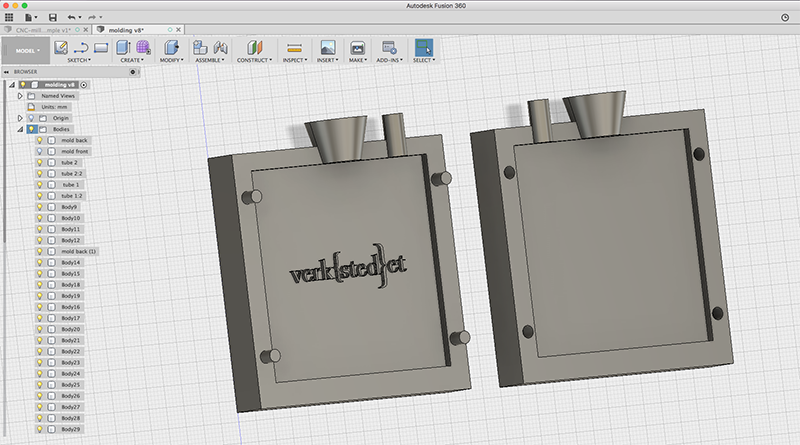Open the ASSEMBLE dropdown menu
Viewport: 800px width, 445px height.
(210, 60)
